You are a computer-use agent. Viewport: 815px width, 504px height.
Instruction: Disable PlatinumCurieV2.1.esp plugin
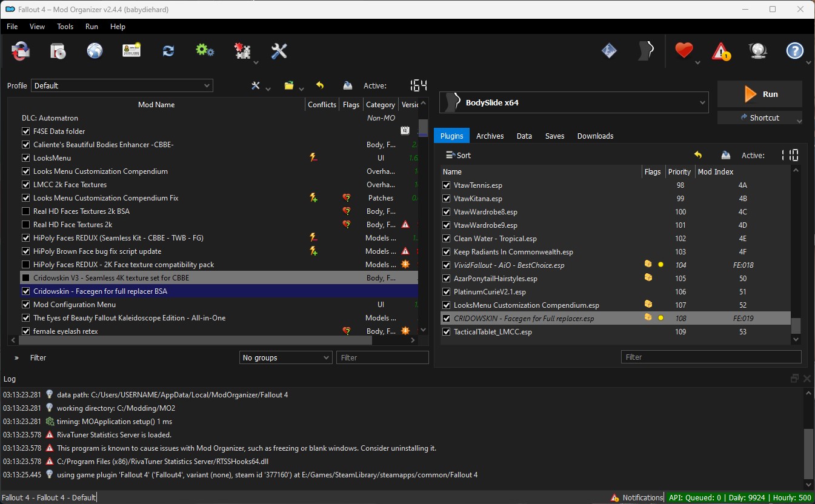(447, 292)
